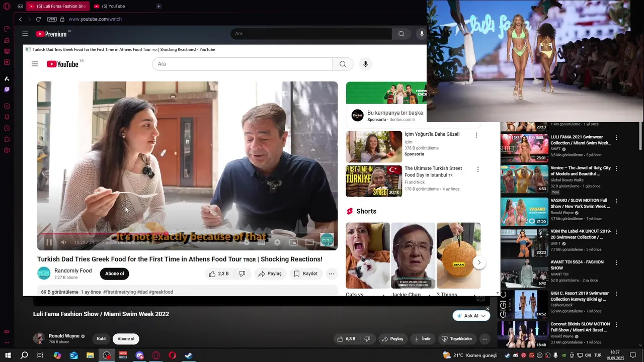Toggle the VPN badge in address bar
This screenshot has height=362, width=644.
[52, 19]
